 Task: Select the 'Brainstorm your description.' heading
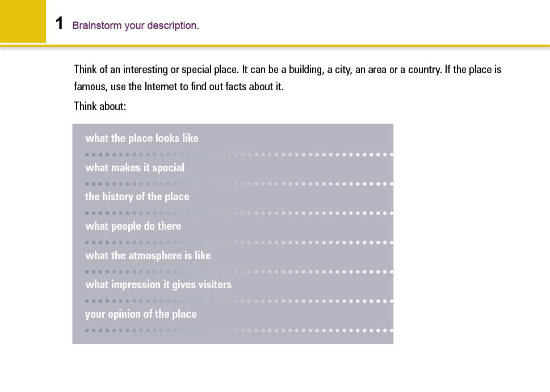tap(136, 26)
